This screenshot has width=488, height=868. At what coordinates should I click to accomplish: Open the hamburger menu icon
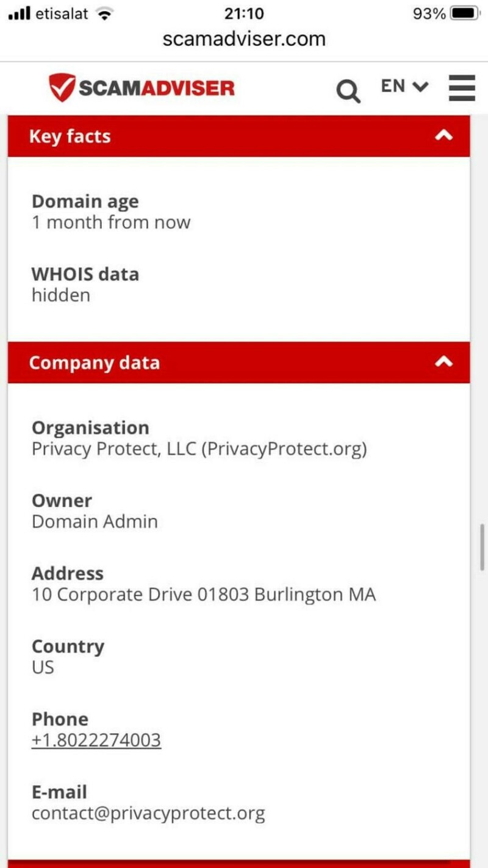[x=462, y=88]
